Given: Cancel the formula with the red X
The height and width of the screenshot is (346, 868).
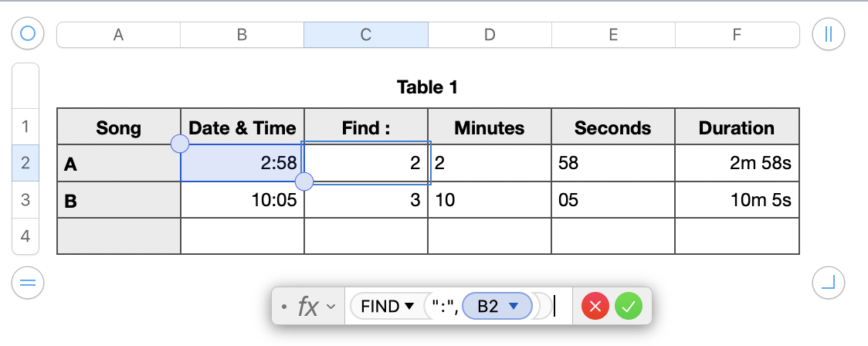Looking at the screenshot, I should [595, 307].
